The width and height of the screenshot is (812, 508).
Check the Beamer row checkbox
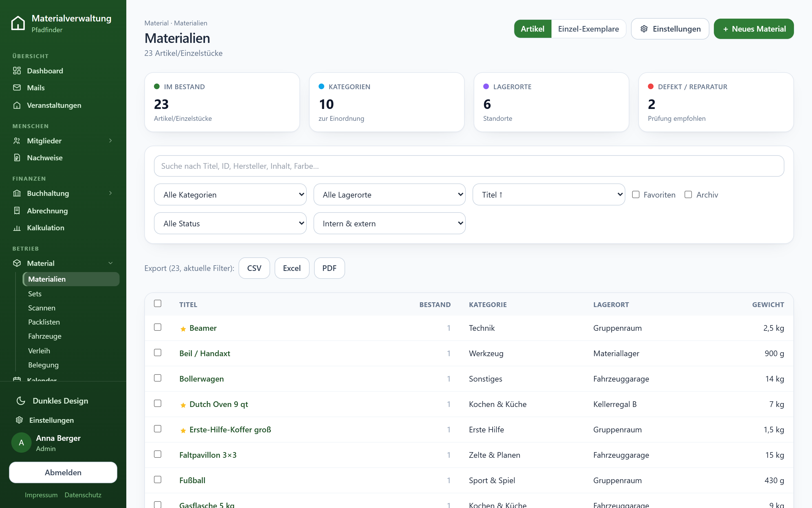(158, 327)
